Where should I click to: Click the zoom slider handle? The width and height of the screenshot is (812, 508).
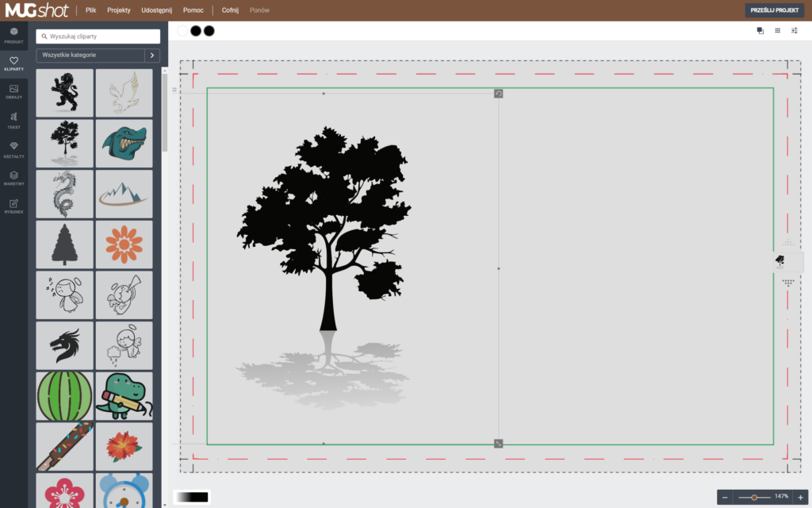click(753, 497)
